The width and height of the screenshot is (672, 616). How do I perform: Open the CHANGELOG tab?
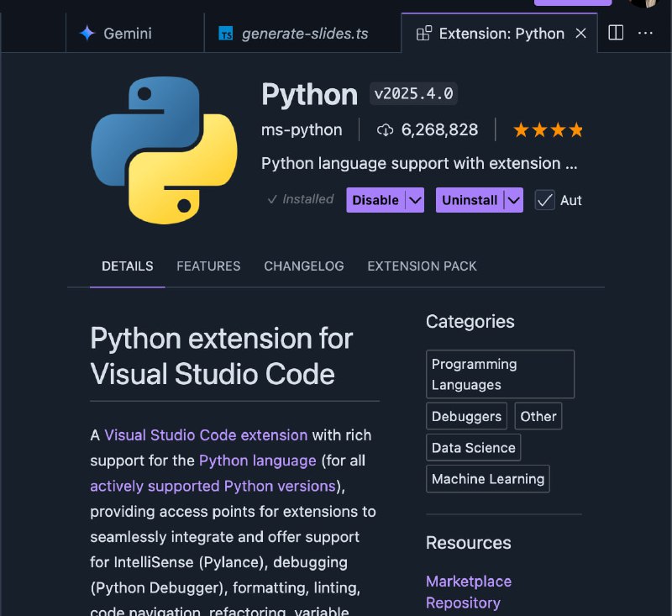pos(304,266)
